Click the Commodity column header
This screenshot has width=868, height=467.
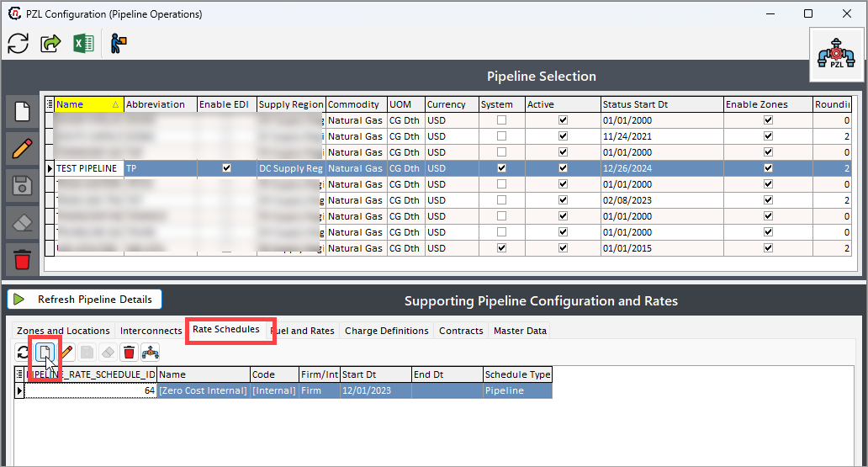(x=357, y=104)
